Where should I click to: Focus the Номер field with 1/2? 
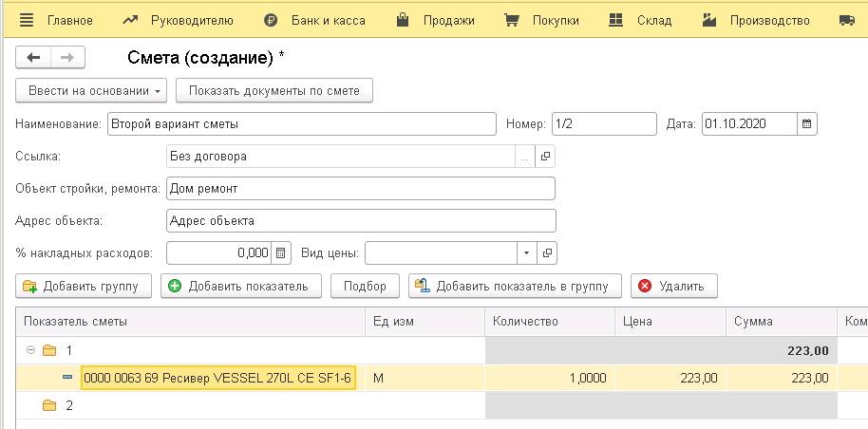click(x=605, y=124)
